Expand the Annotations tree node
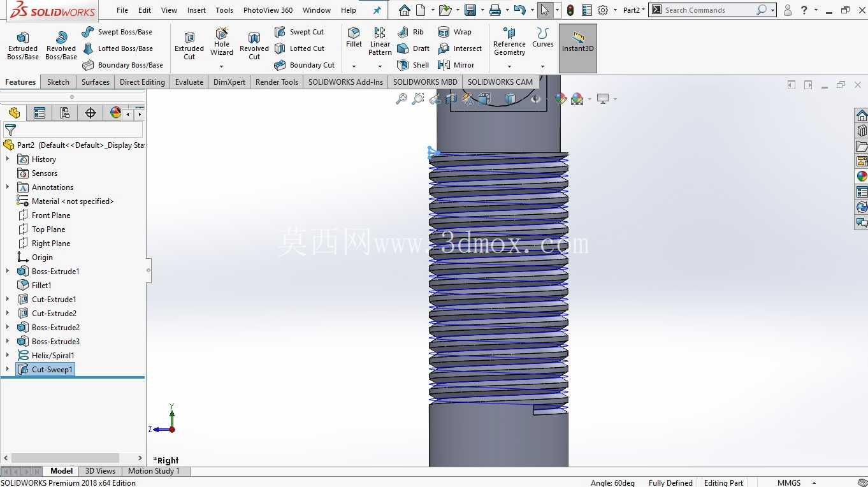This screenshot has width=868, height=487. point(8,187)
